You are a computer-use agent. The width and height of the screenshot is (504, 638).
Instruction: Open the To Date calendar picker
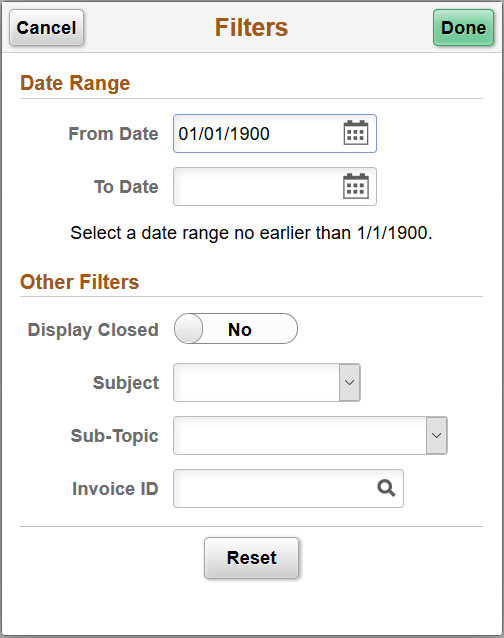pos(356,186)
